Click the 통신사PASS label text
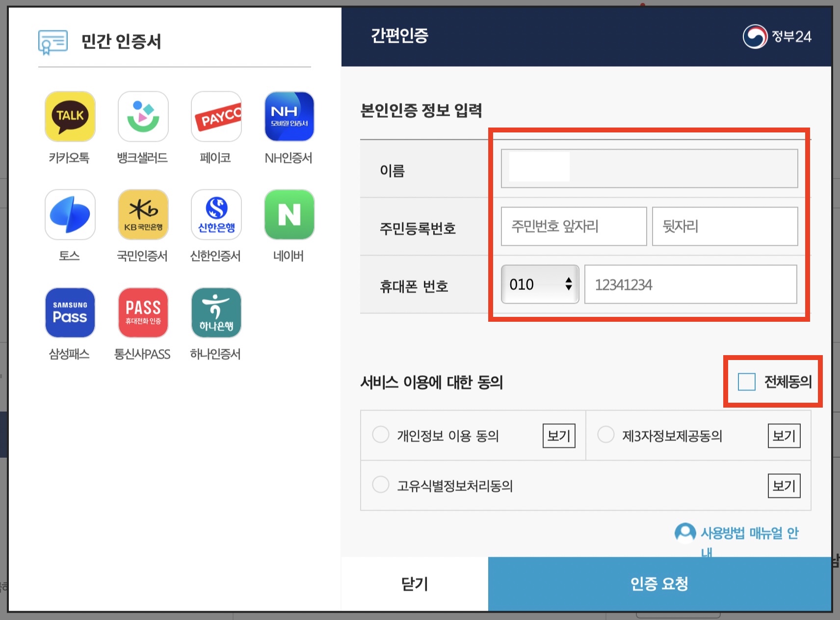The width and height of the screenshot is (840, 620). [x=142, y=354]
